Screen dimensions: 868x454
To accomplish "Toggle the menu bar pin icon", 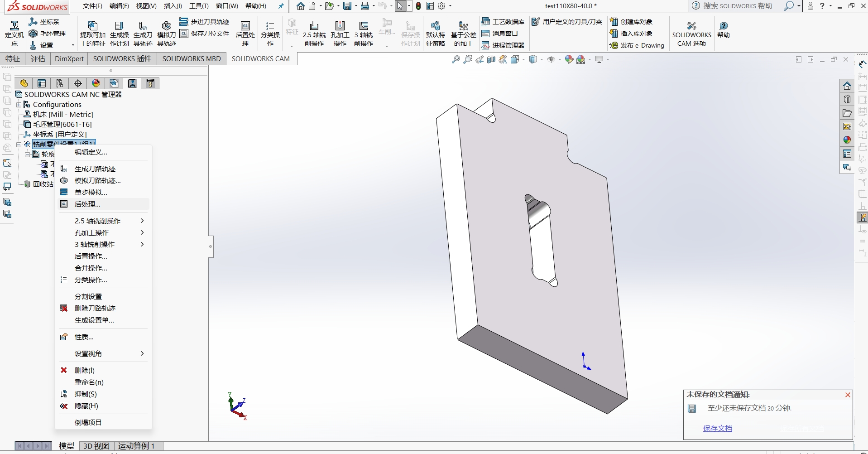I will [281, 6].
